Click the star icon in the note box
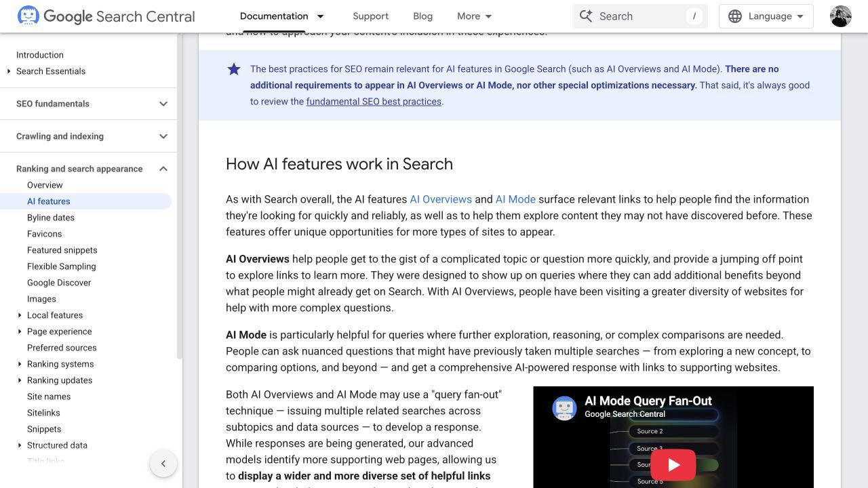This screenshot has height=488, width=868. 234,69
